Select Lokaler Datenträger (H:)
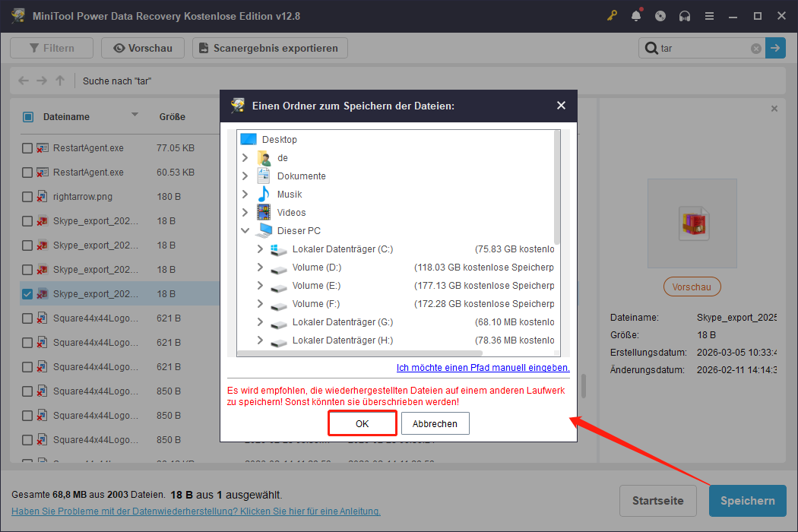 [x=343, y=340]
